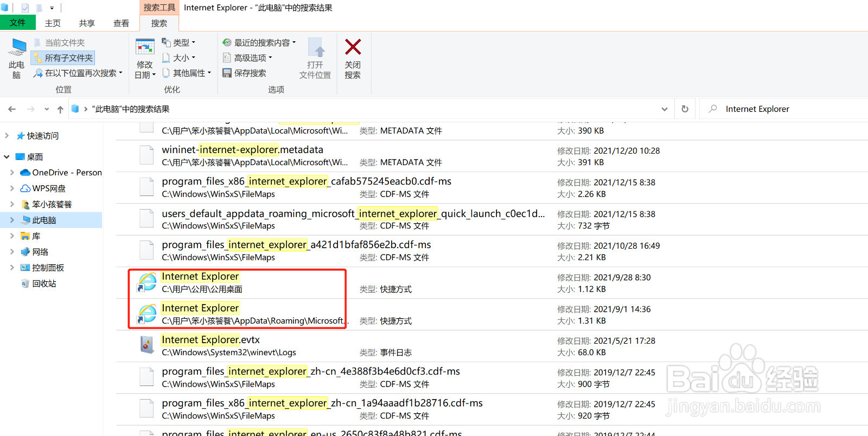The height and width of the screenshot is (436, 868).
Task: Click the address bar search results path
Action: coord(131,109)
